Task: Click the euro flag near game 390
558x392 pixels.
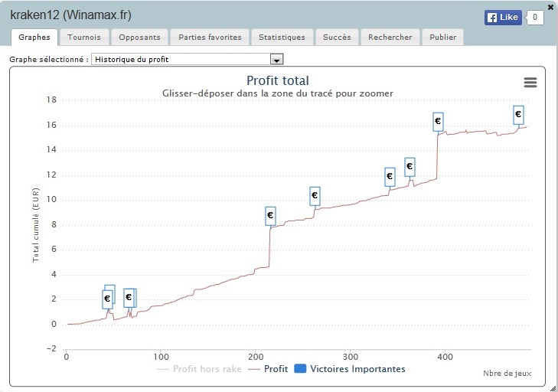Action: [x=438, y=122]
